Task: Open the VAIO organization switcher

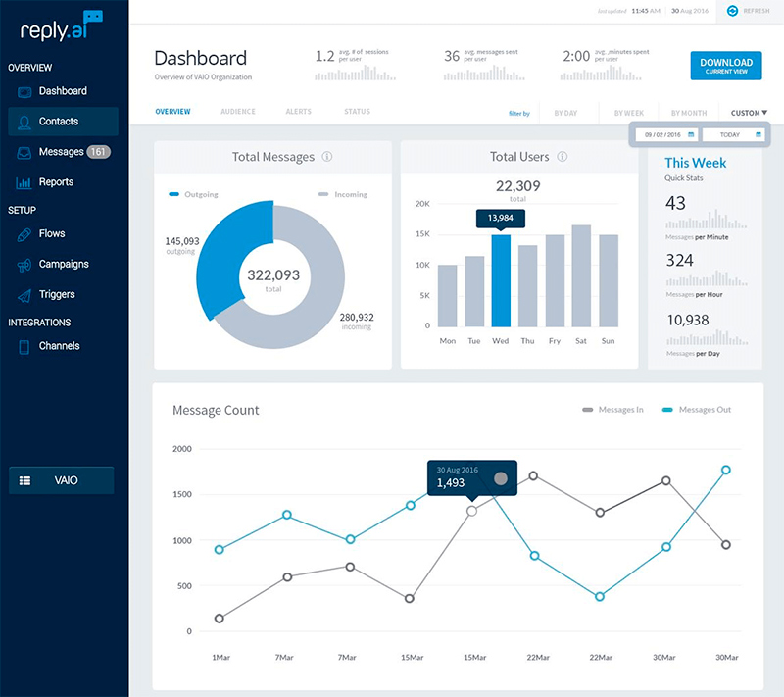Action: [x=62, y=480]
